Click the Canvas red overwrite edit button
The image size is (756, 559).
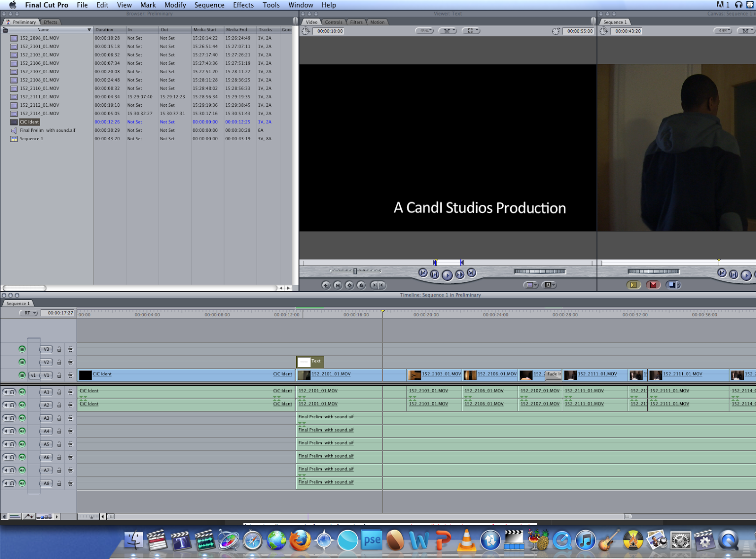pos(653,285)
